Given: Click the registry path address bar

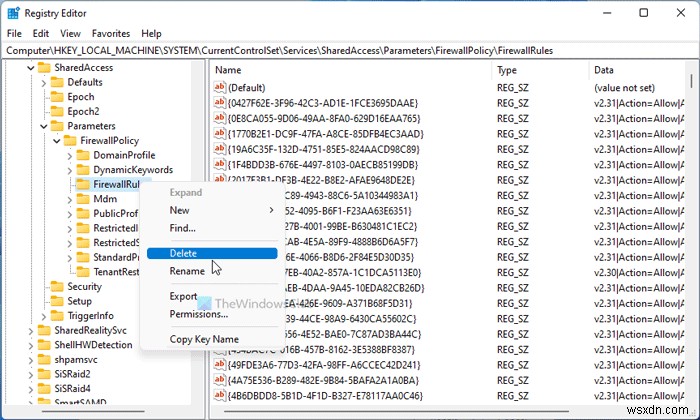Looking at the screenshot, I should tap(350, 50).
